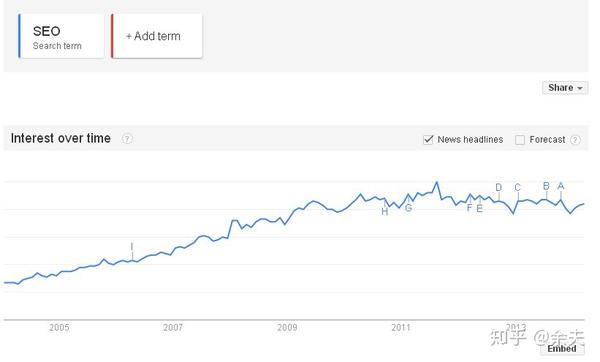
Task: Select news headline marker I
Action: pyautogui.click(x=132, y=246)
